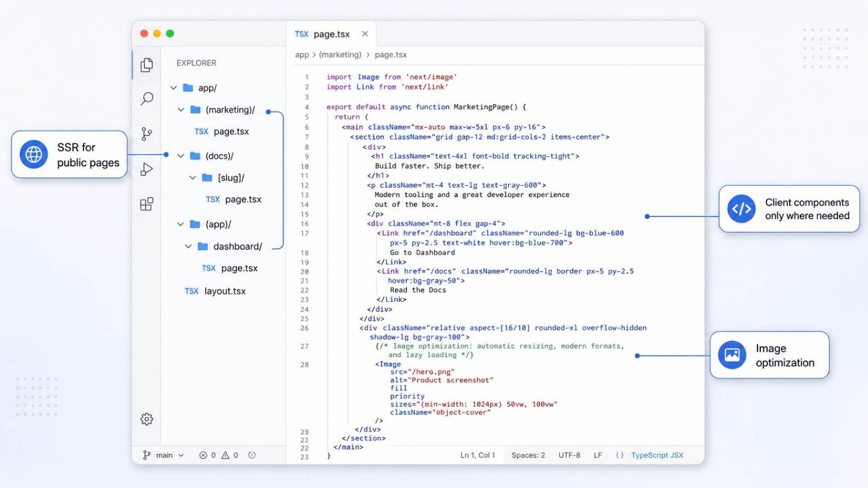Click the dashboard/ folder icon
868x488 pixels.
tap(203, 246)
